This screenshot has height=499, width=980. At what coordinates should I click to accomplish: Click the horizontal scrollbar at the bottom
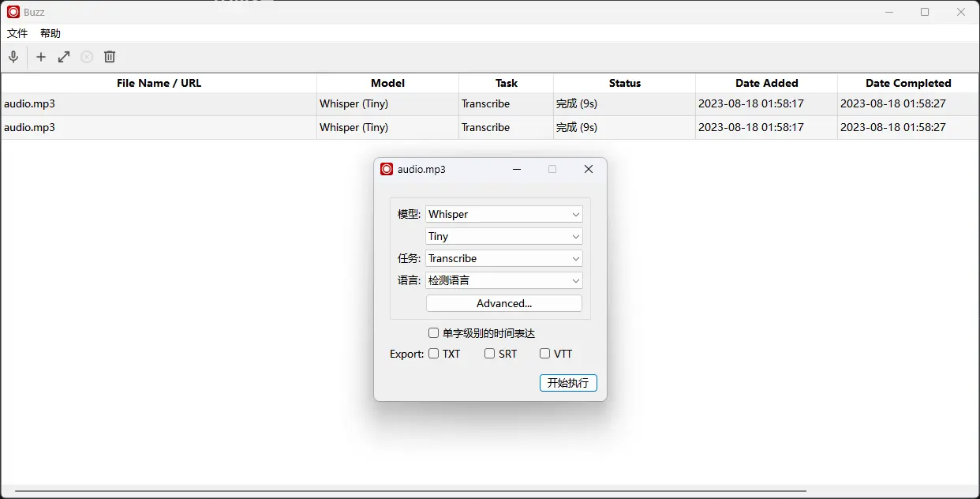410,491
